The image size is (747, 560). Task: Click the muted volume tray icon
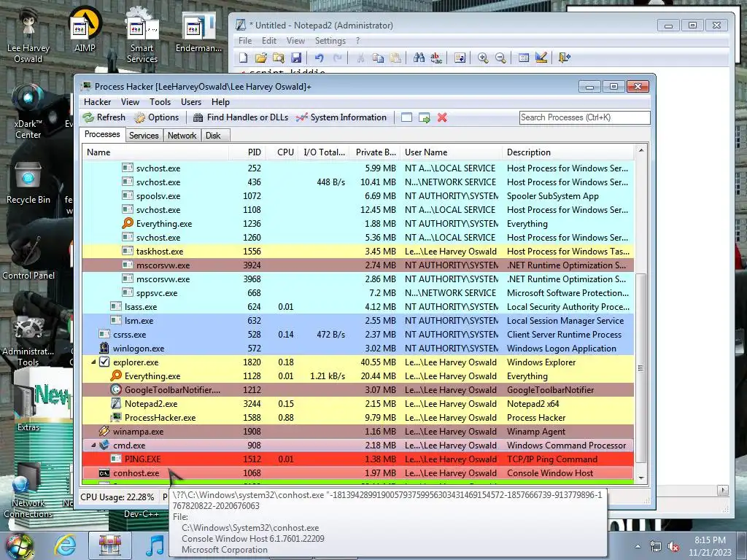click(673, 546)
